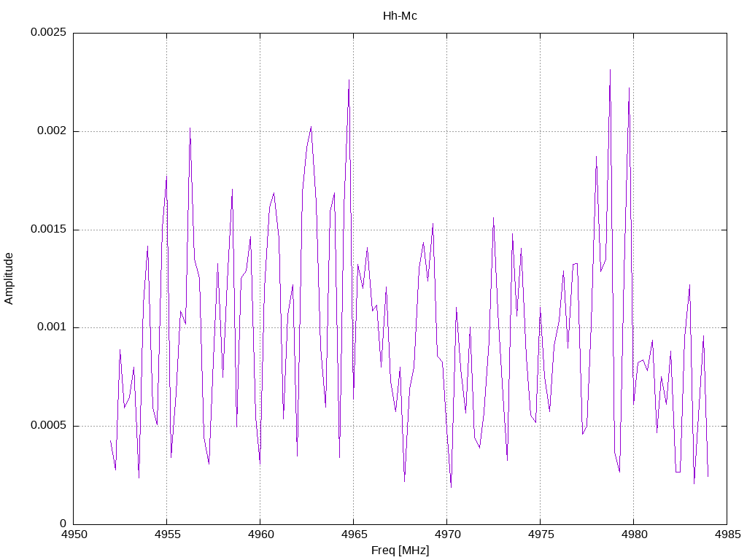
Task: Click the 'Amplitude' y-axis label
Action: 9,279
